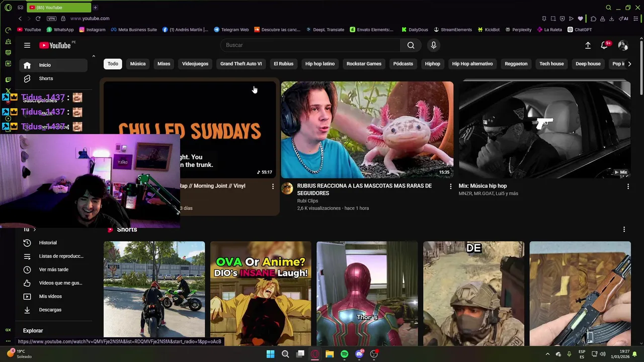Open the Shorts shelf three-dot menu
Screen dimensions: 644x362
point(624,229)
